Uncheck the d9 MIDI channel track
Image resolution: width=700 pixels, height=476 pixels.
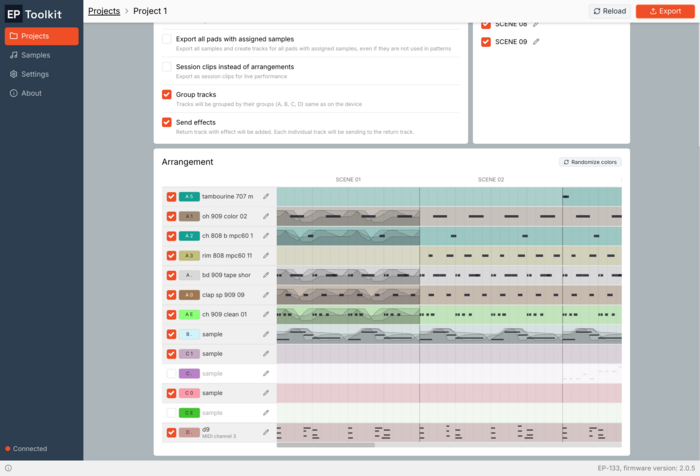click(x=171, y=432)
